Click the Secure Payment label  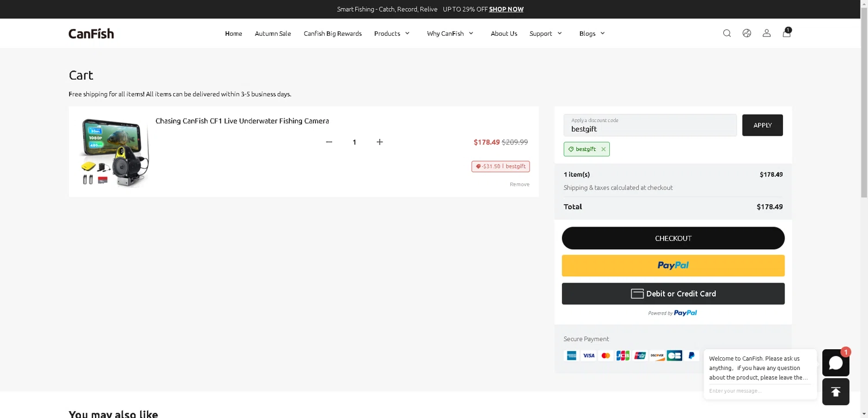pyautogui.click(x=586, y=339)
